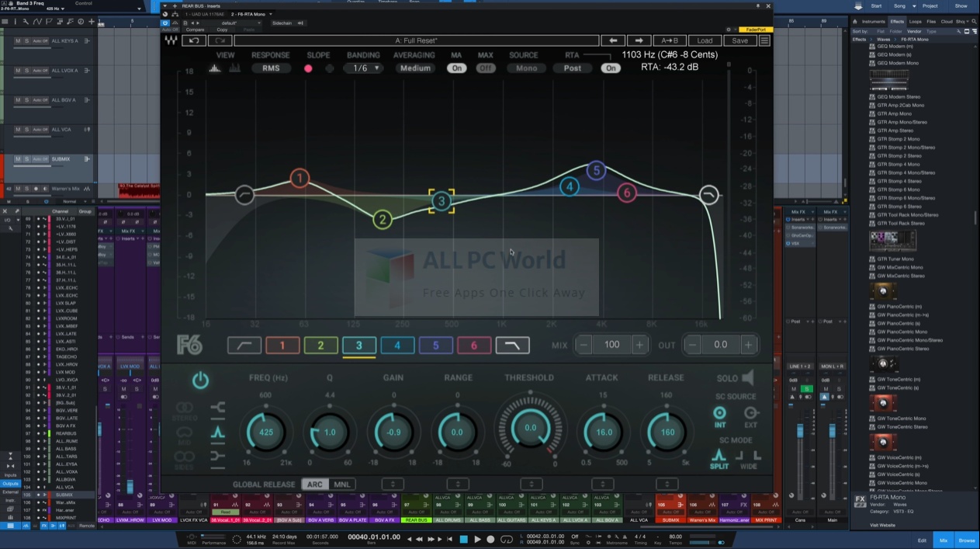Select the low-pass filter band button
Screen dimensions: 980x549
coord(512,345)
